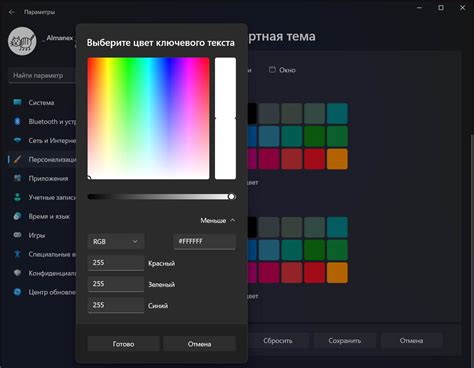Click the Центр обновления update icon
Screen dimensions: 474x368
click(x=17, y=292)
